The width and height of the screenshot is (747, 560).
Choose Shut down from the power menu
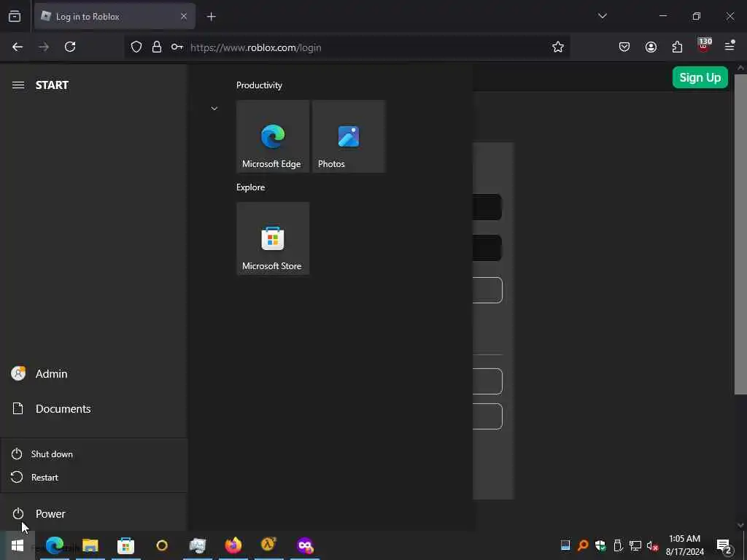tap(94, 454)
